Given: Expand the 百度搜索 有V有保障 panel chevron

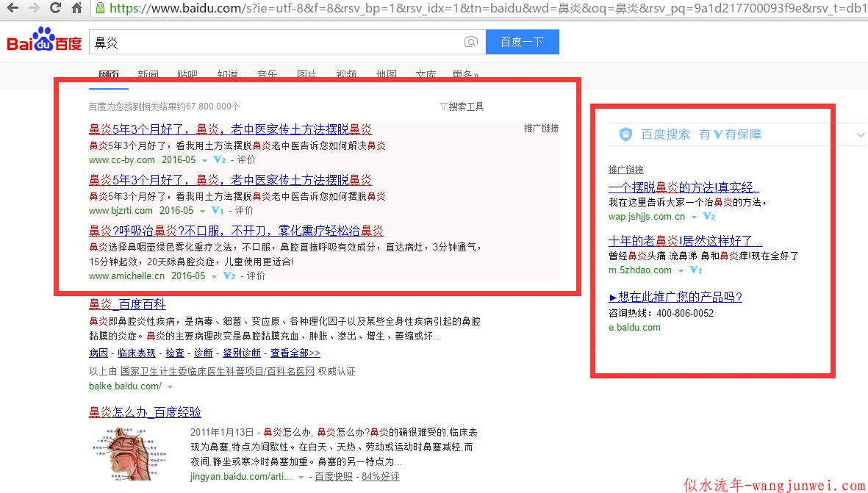Looking at the screenshot, I should [860, 135].
